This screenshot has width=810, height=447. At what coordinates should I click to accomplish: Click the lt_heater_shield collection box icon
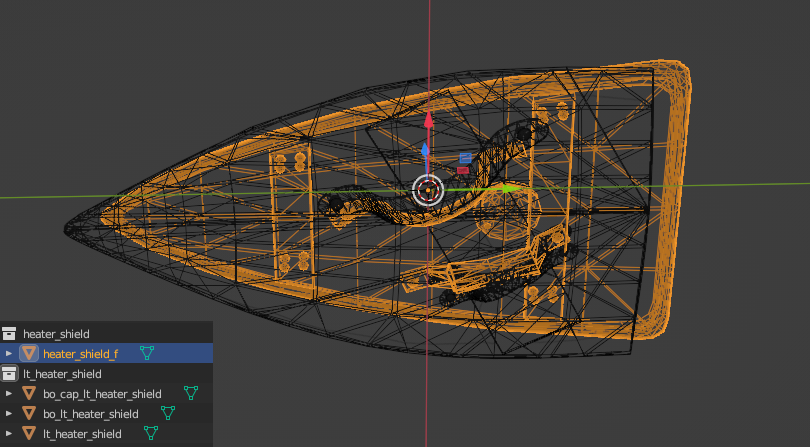[9, 374]
